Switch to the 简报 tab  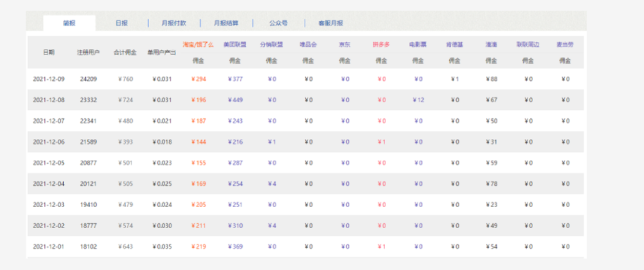(x=69, y=23)
